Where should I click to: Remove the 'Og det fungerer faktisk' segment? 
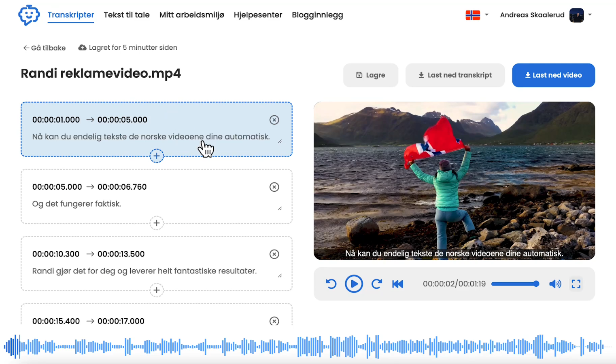[274, 187]
